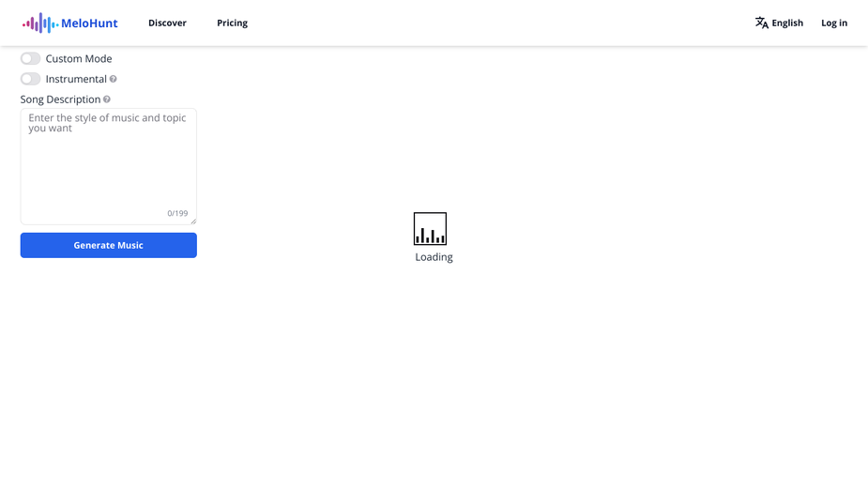Click the Song Description field label
This screenshot has height=488, width=868.
point(60,99)
